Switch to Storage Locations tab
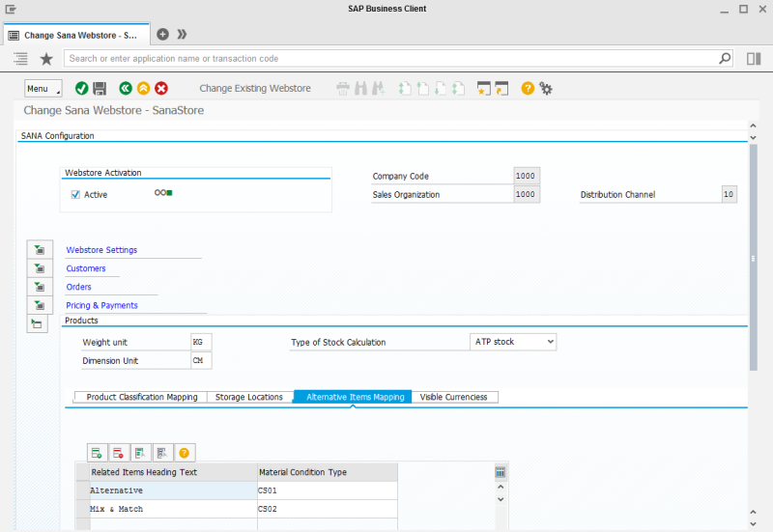The width and height of the screenshot is (773, 532). click(x=249, y=397)
